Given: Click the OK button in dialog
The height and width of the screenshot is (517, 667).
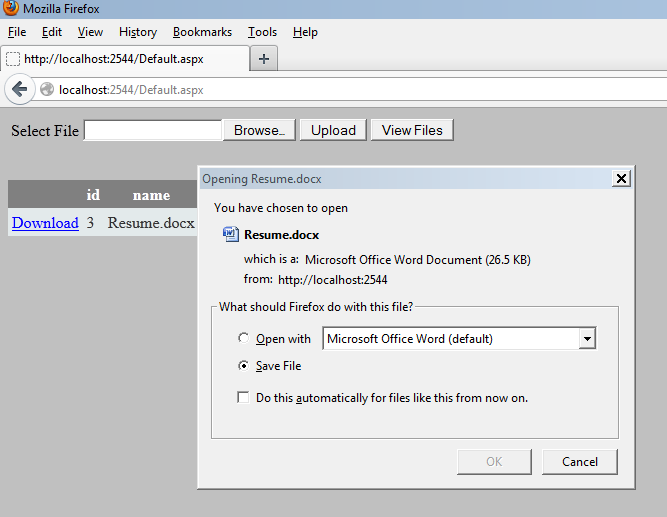Looking at the screenshot, I should [x=494, y=462].
